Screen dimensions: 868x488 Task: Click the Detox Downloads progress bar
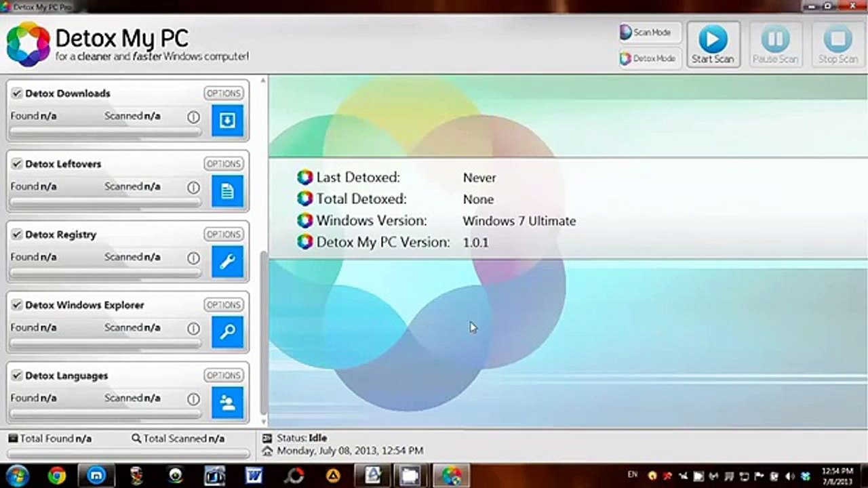click(106, 133)
